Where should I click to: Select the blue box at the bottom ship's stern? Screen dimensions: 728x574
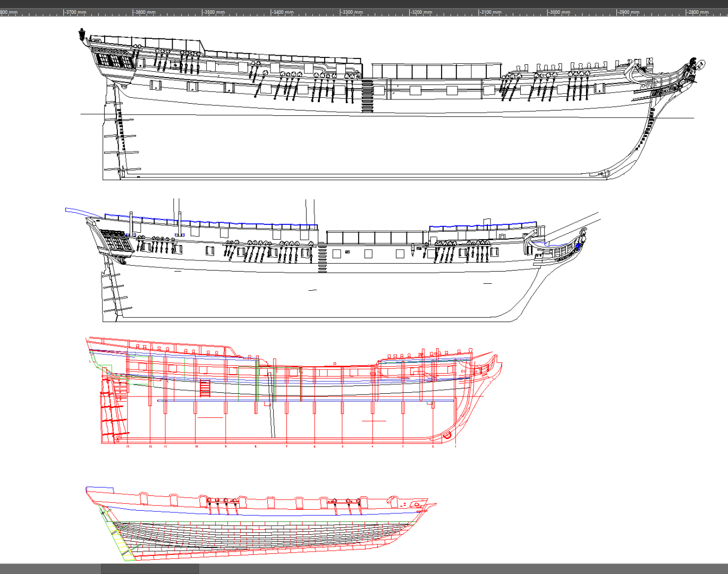tap(100, 489)
